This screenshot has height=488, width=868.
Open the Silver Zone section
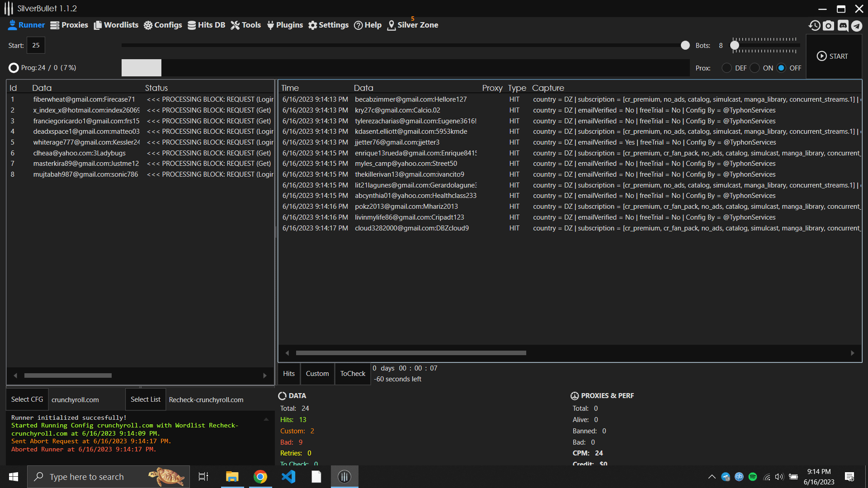click(x=413, y=25)
